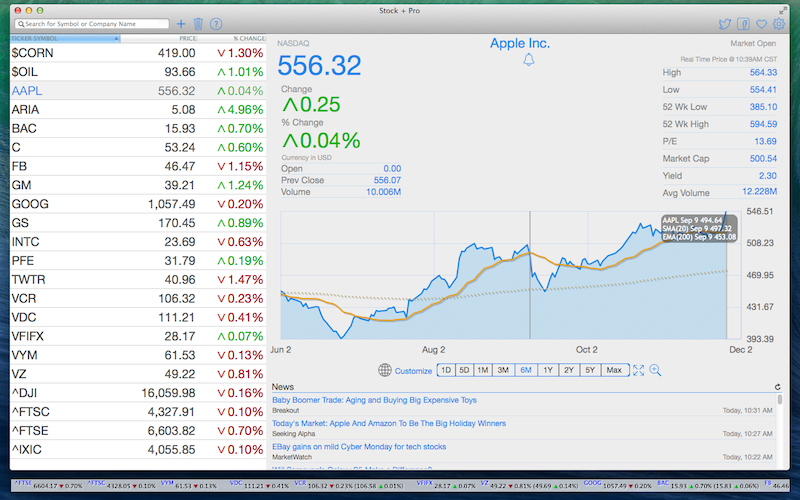Screen dimensions: 800x500
Task: Click the symbol search field
Action: pyautogui.click(x=92, y=24)
